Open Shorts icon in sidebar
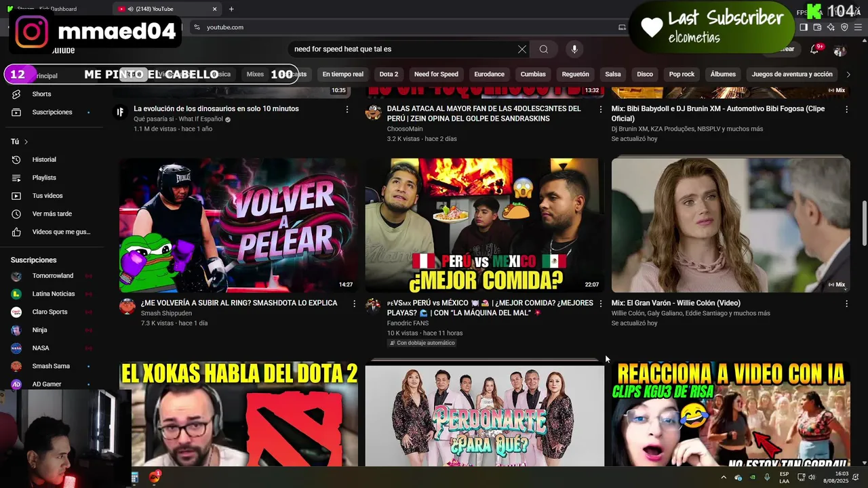The height and width of the screenshot is (488, 868). [x=16, y=94]
